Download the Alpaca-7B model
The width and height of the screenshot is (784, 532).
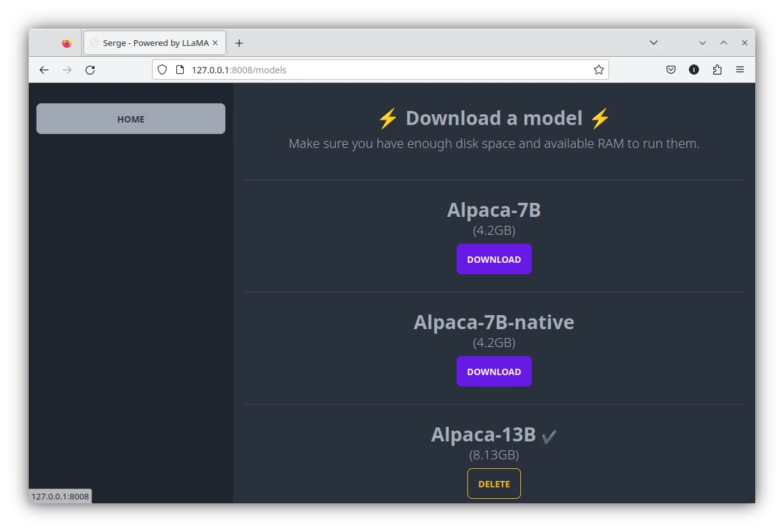(x=494, y=260)
